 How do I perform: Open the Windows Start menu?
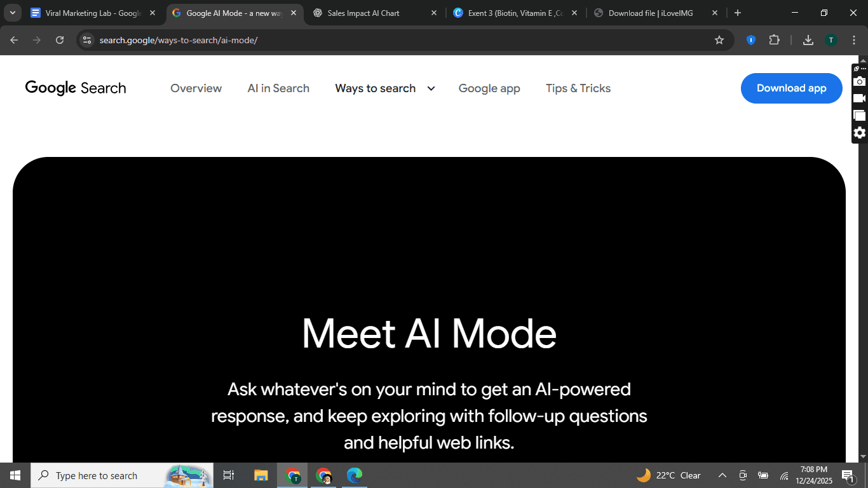[15, 475]
